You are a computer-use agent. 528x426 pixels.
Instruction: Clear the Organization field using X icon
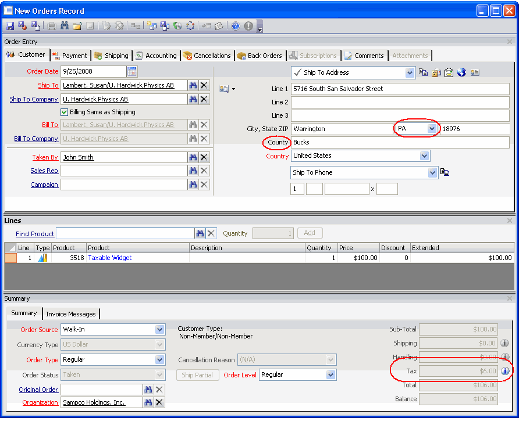(x=159, y=402)
